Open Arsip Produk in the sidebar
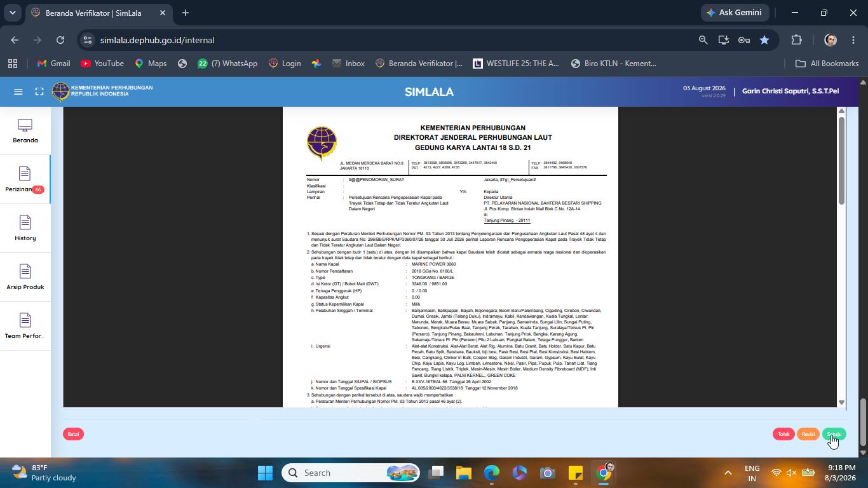Image resolution: width=868 pixels, height=488 pixels. pos(25,278)
